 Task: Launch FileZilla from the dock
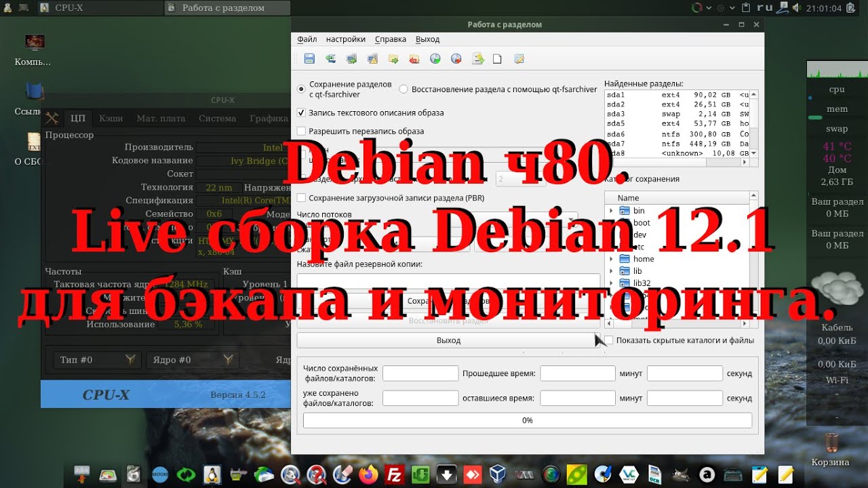(395, 474)
